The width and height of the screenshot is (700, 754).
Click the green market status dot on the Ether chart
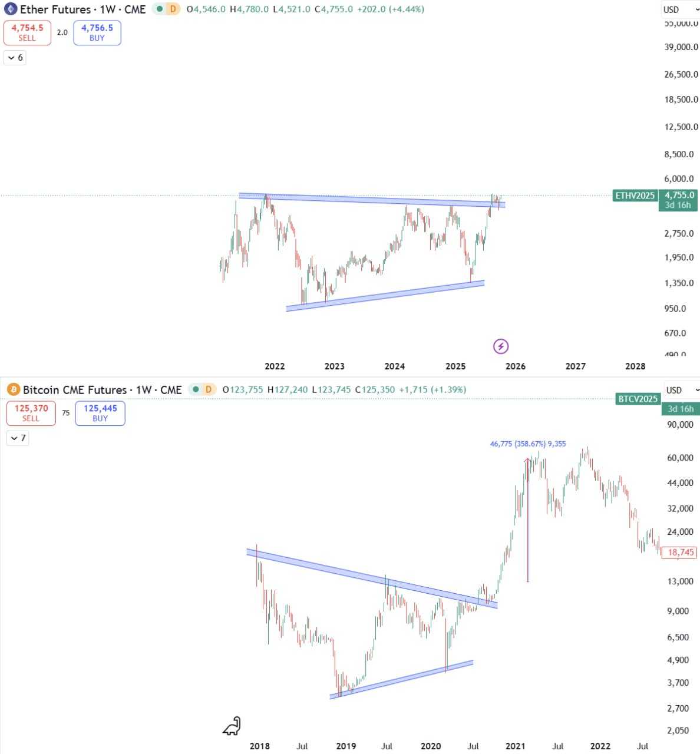coord(159,9)
